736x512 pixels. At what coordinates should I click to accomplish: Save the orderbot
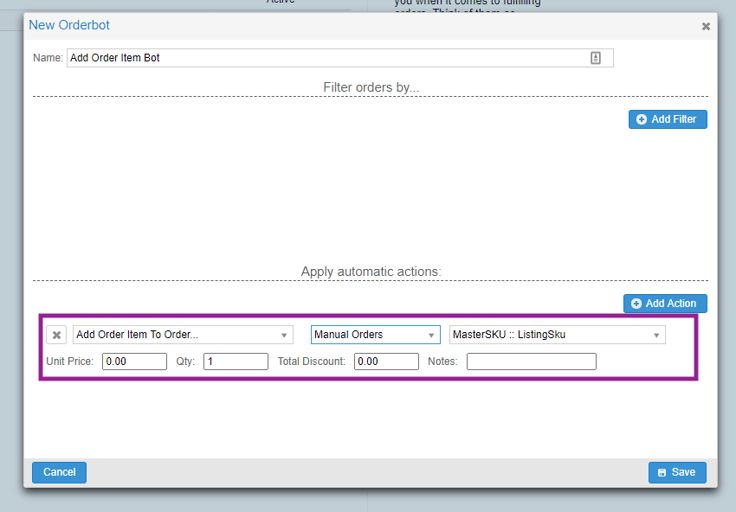pyautogui.click(x=677, y=472)
